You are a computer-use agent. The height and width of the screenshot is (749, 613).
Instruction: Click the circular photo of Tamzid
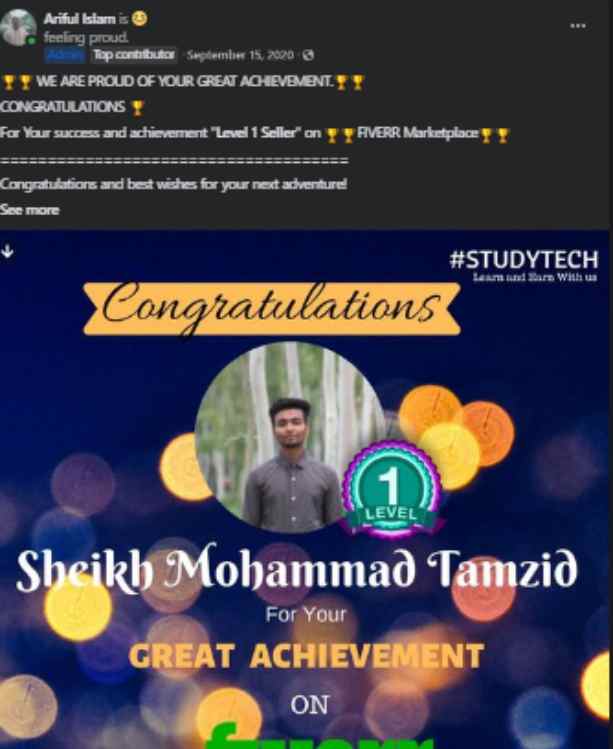click(x=290, y=437)
